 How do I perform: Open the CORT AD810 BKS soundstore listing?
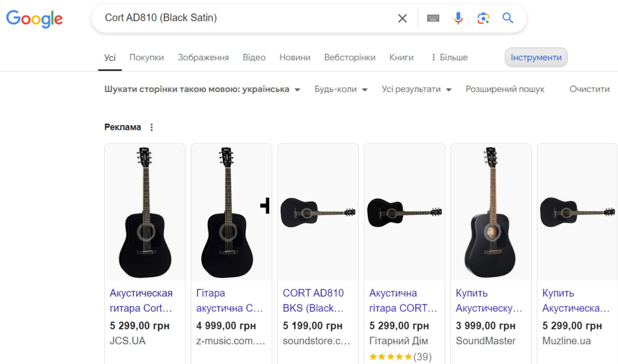pyautogui.click(x=313, y=300)
